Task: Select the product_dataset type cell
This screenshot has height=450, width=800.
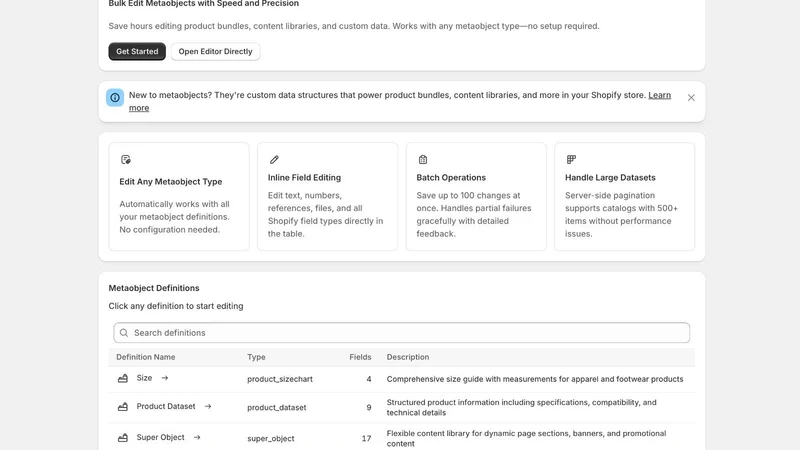Action: point(277,408)
